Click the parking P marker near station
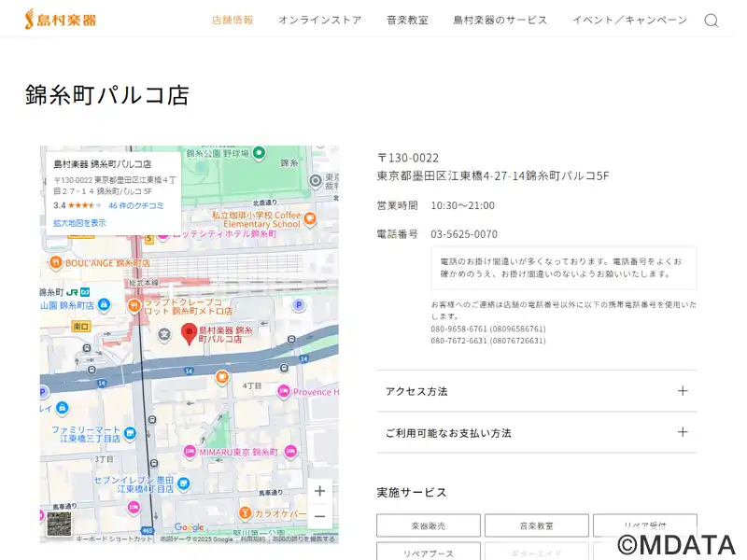The height and width of the screenshot is (560, 747). (299, 305)
